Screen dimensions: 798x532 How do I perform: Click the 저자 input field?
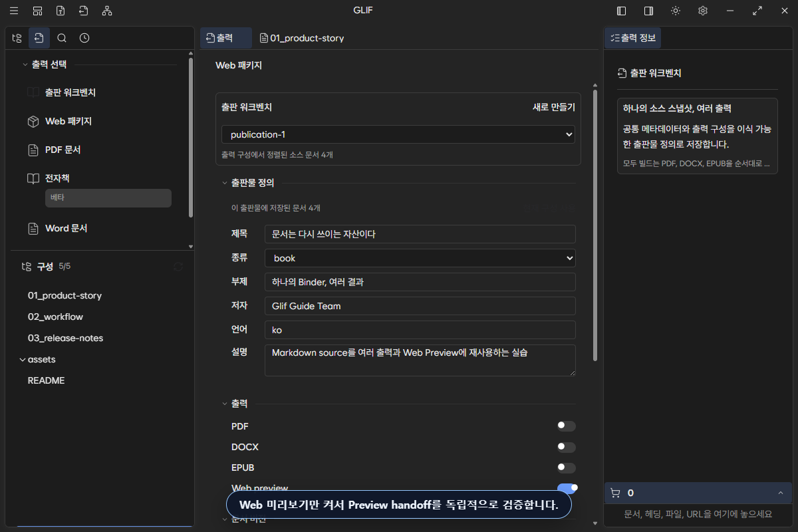pyautogui.click(x=420, y=306)
